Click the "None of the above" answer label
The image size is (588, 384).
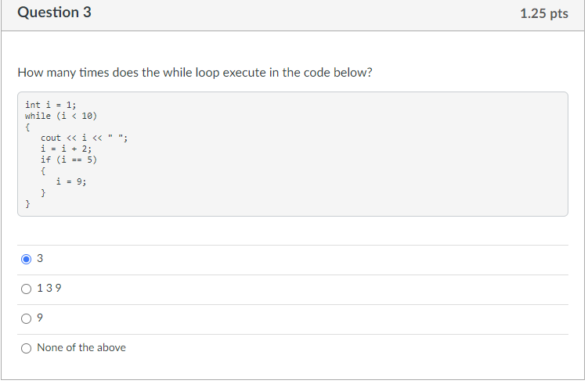pyautogui.click(x=81, y=348)
